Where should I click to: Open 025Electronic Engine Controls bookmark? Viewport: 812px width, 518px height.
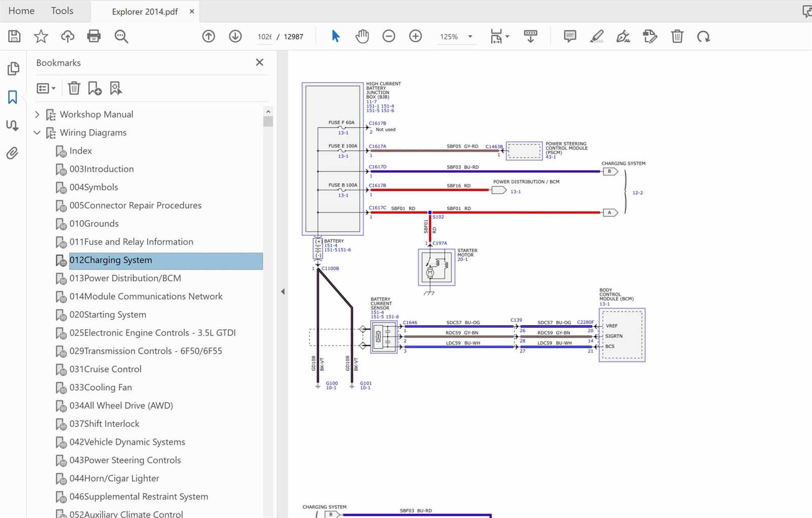tap(153, 333)
